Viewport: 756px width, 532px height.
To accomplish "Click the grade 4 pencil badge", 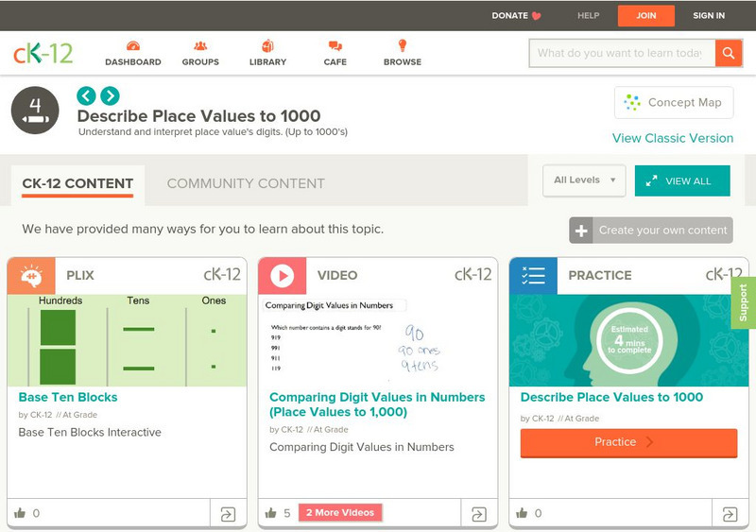I will pyautogui.click(x=35, y=111).
